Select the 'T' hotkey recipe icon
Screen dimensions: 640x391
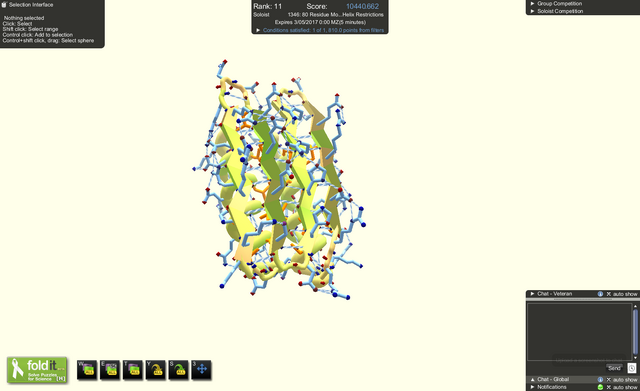pos(133,370)
